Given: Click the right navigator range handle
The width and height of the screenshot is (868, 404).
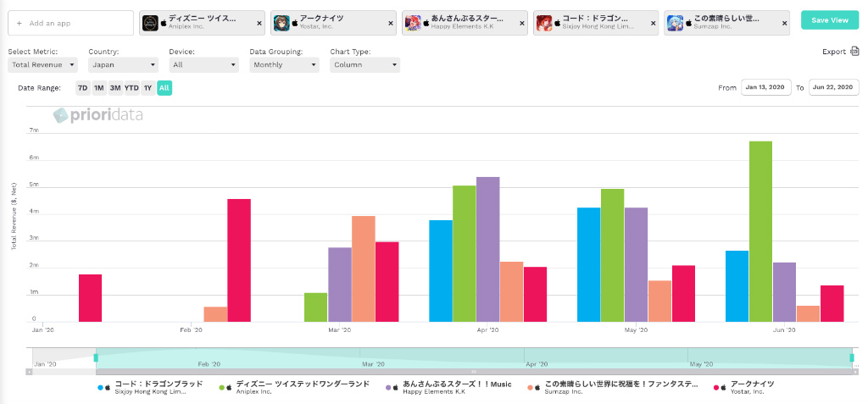Looking at the screenshot, I should (x=852, y=357).
